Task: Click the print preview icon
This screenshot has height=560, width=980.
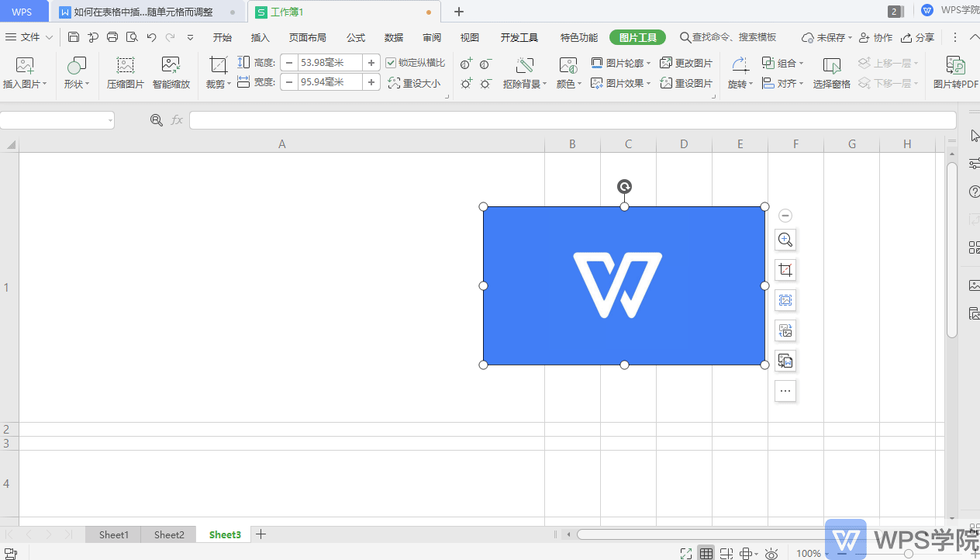Action: pyautogui.click(x=132, y=37)
